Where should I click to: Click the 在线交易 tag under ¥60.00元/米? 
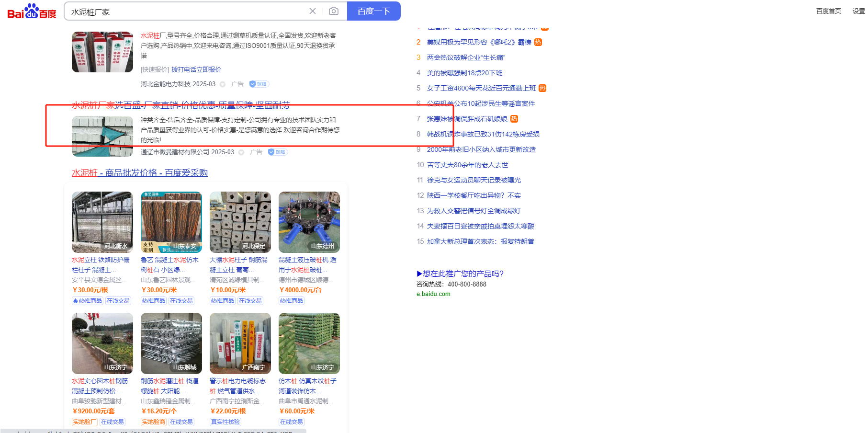click(x=292, y=422)
